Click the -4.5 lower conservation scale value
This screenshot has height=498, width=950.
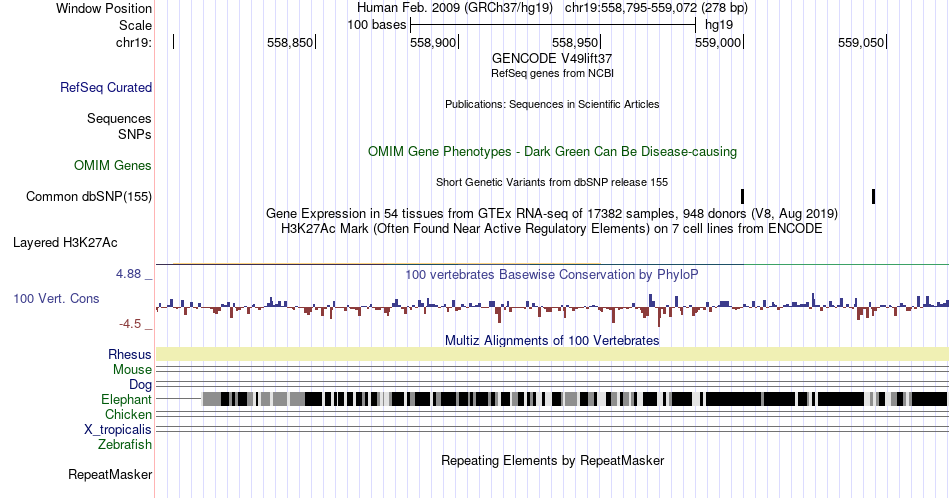[130, 324]
